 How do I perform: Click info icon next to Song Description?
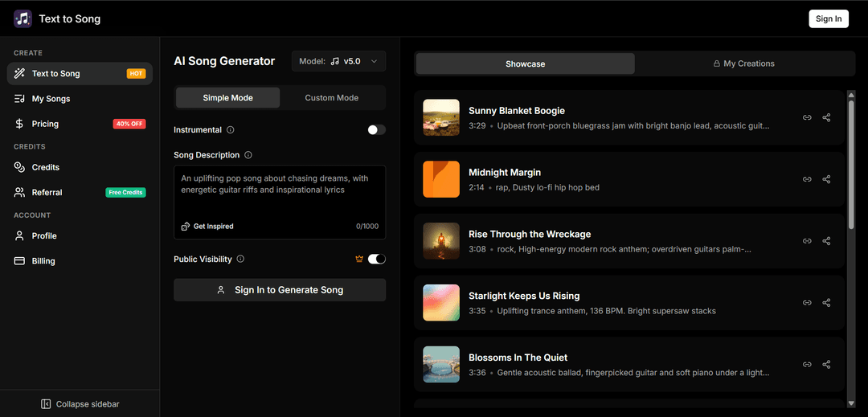[248, 155]
